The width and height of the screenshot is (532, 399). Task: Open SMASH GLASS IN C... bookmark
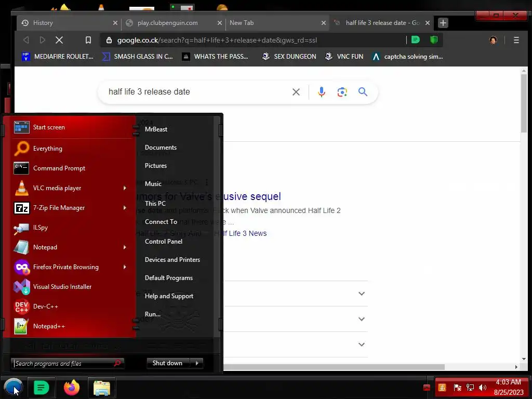(x=137, y=56)
